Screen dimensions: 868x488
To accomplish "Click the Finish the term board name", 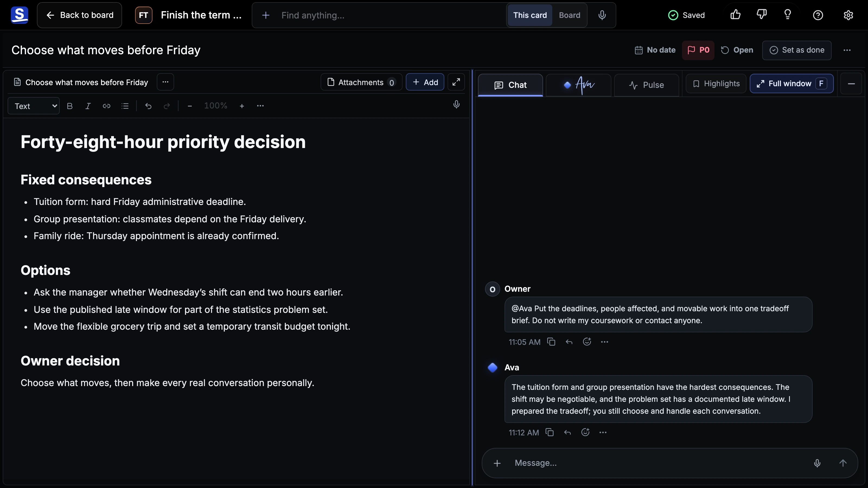I will coord(201,15).
